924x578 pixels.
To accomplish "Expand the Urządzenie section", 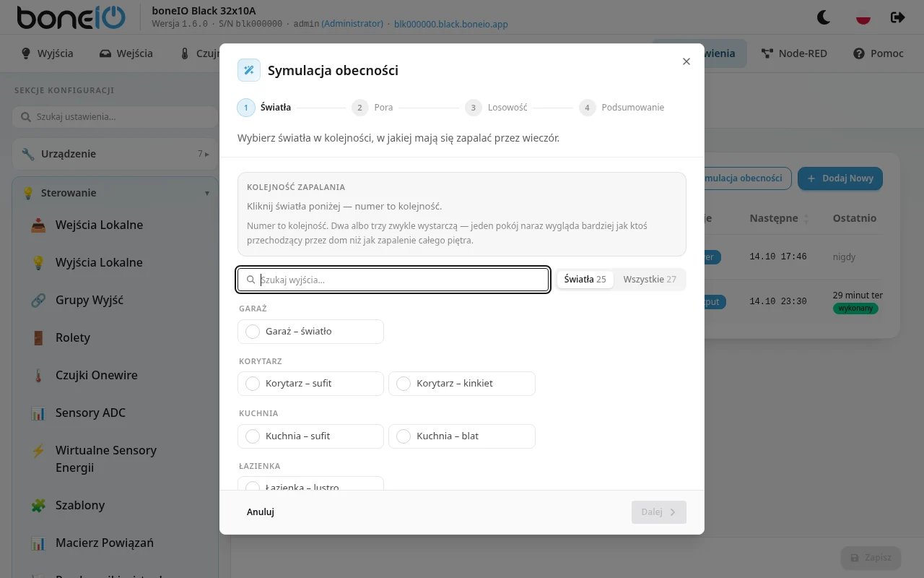I will click(115, 154).
